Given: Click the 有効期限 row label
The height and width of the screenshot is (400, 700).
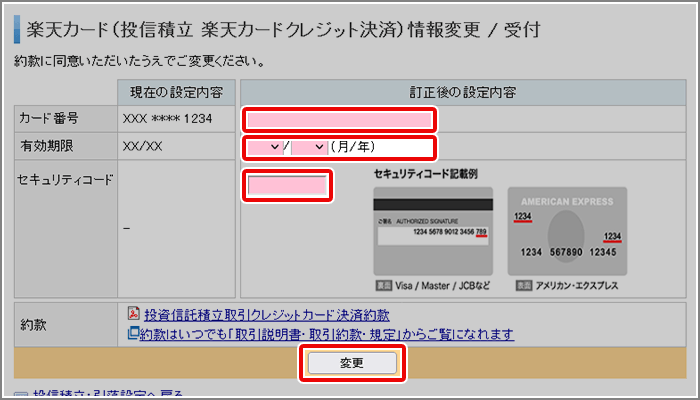Looking at the screenshot, I should click(x=47, y=146).
